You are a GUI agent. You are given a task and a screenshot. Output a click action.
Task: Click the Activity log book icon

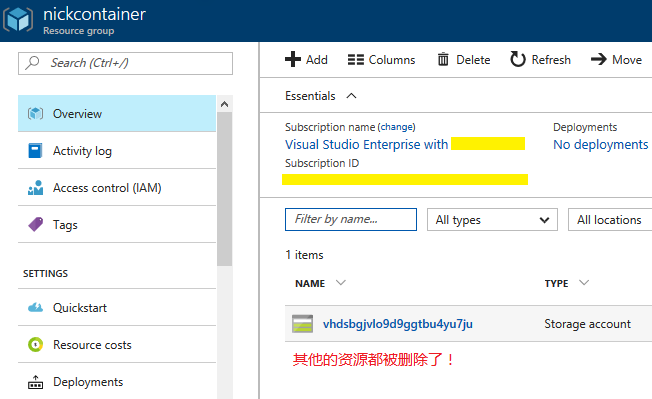[35, 150]
